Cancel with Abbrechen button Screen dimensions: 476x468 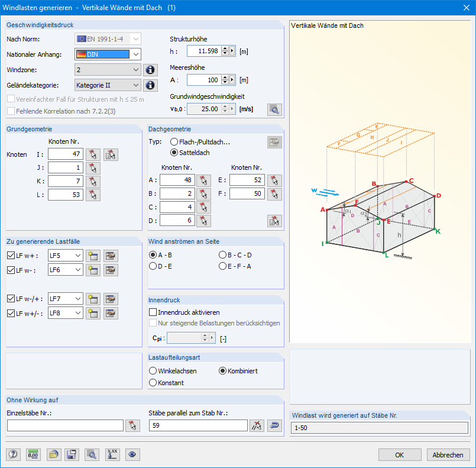(x=448, y=454)
